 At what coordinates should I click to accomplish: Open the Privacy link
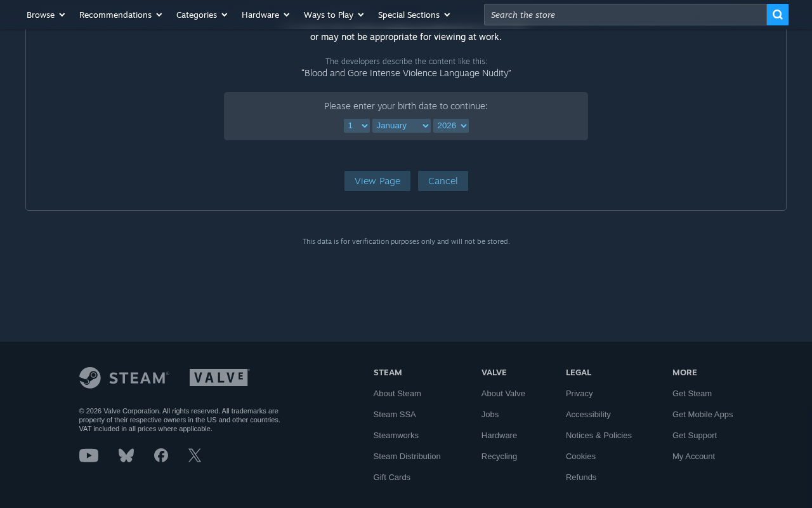pyautogui.click(x=579, y=394)
